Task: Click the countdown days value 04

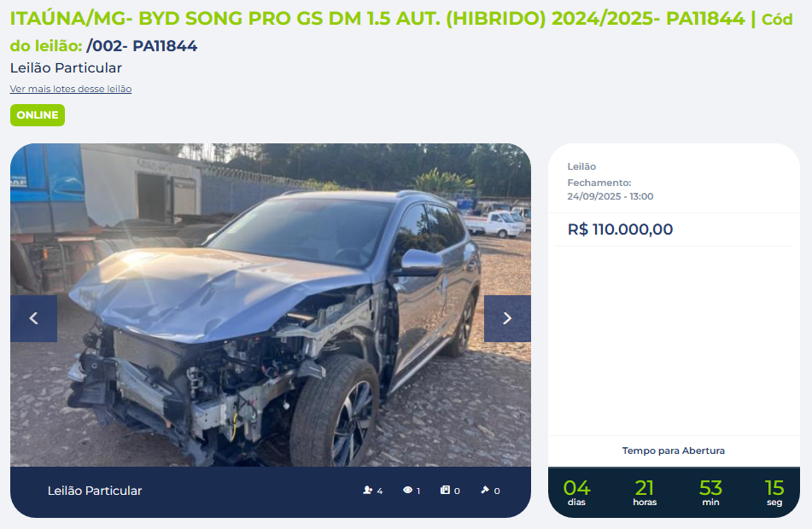Action: [576, 487]
